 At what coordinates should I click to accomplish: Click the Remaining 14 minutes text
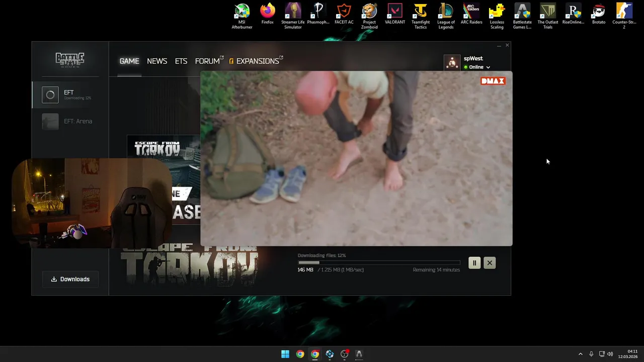(436, 270)
